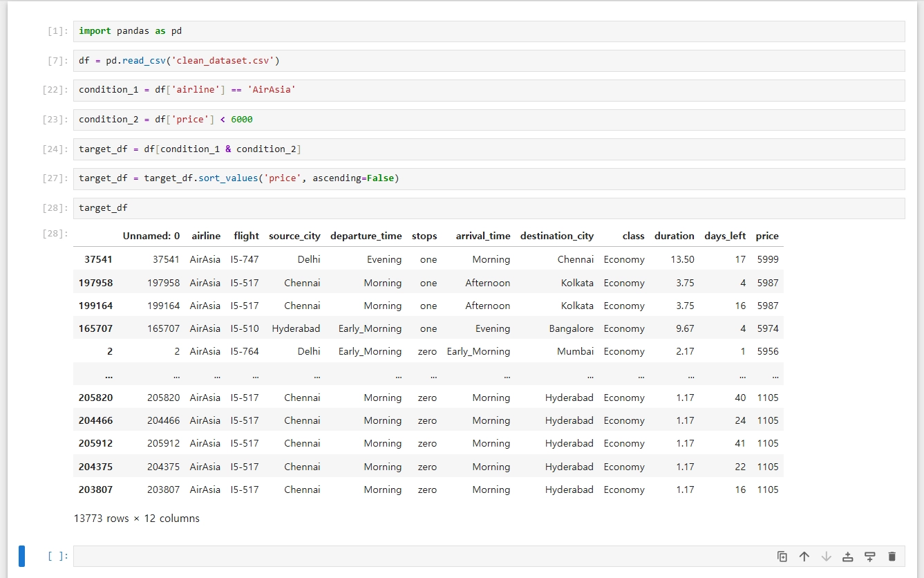Insert a cell below the active cell

pyautogui.click(x=870, y=557)
